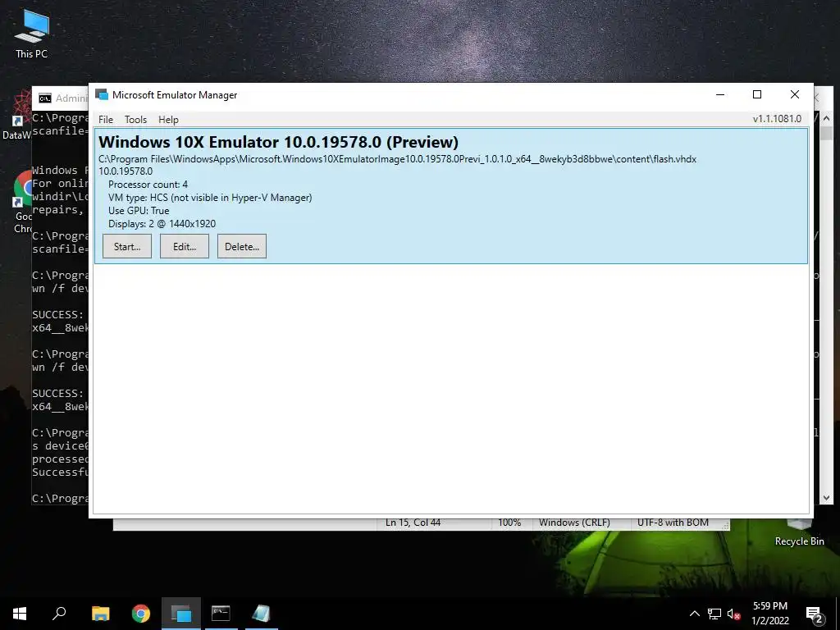Click the VM type: HCS line
This screenshot has height=630, width=840.
point(210,198)
